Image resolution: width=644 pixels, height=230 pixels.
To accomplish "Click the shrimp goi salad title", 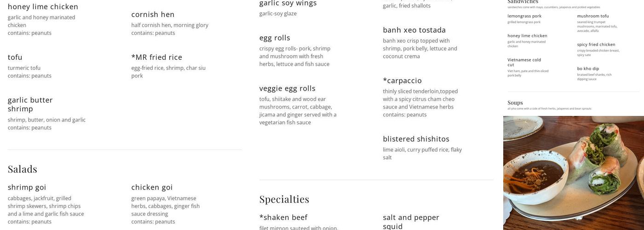I will point(27,187).
